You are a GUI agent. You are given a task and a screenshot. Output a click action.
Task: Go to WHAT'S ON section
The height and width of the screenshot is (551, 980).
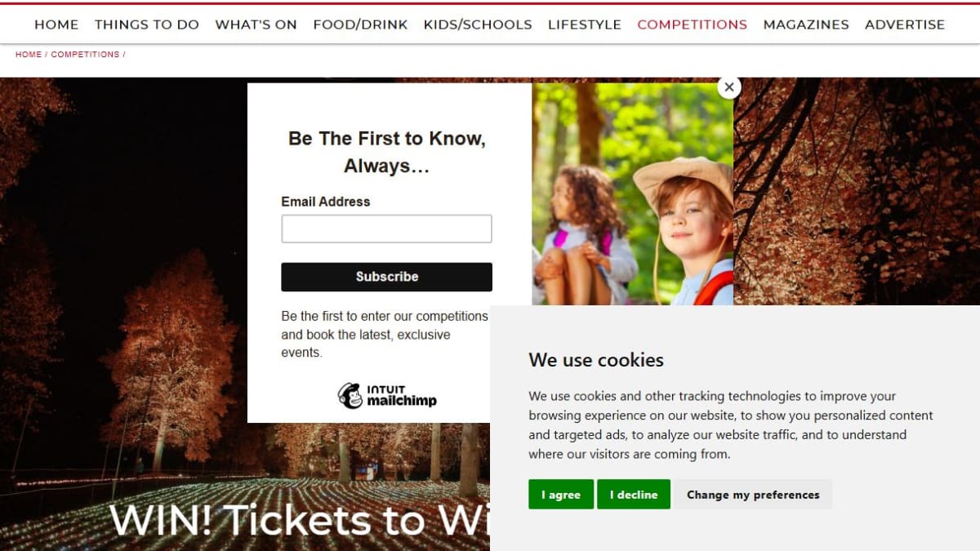pos(256,24)
